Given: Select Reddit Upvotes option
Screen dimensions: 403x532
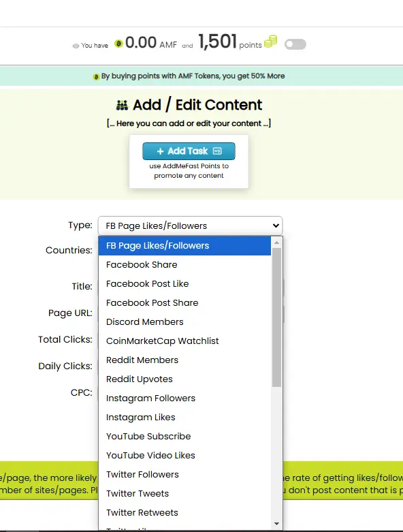Looking at the screenshot, I should [184, 379].
